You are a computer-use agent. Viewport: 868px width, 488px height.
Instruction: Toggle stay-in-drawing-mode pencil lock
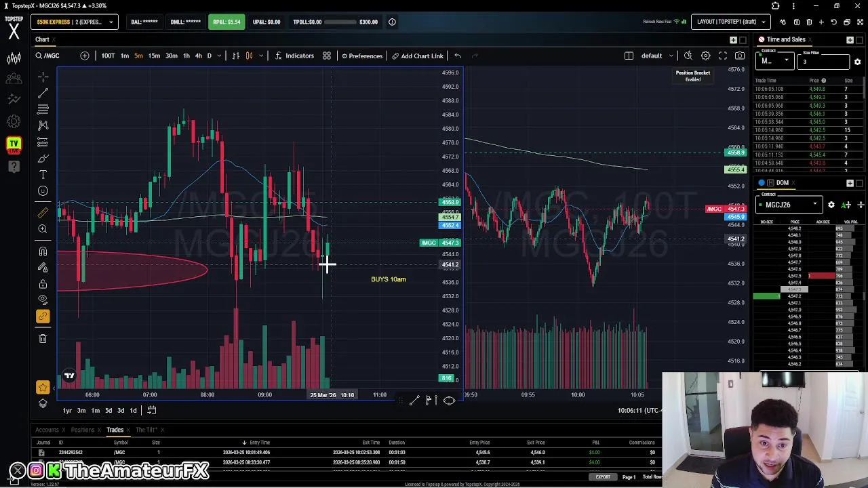[43, 267]
